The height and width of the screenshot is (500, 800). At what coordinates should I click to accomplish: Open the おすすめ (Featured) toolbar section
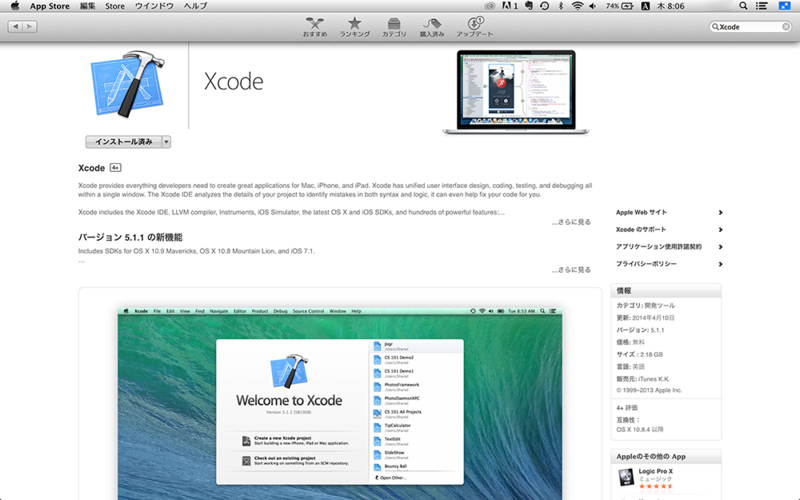(x=315, y=27)
